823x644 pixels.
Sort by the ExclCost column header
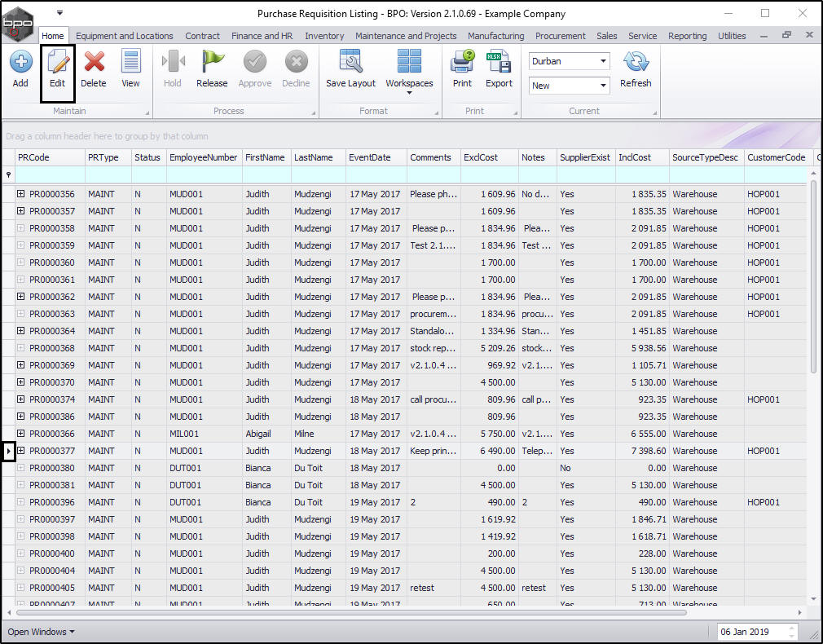(489, 157)
